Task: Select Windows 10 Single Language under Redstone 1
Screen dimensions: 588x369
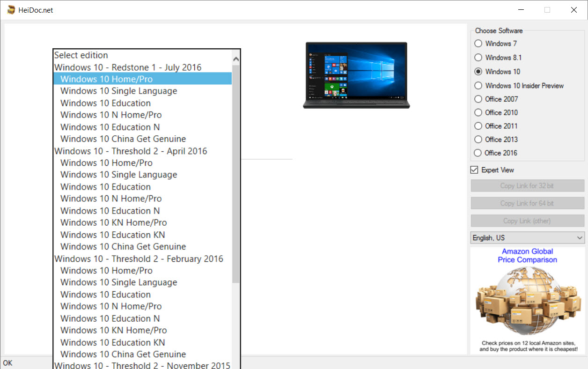Action: (x=143, y=91)
